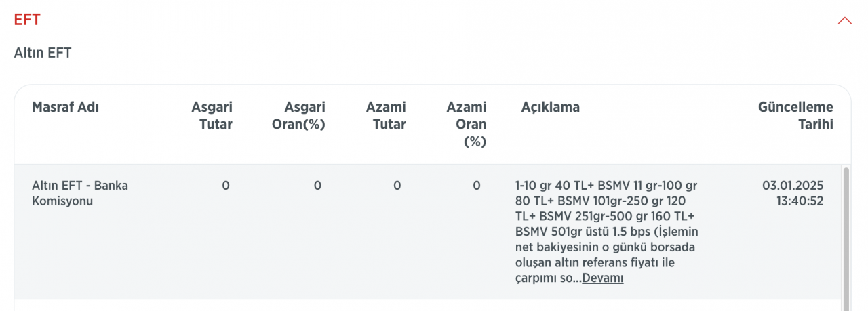Screen dimensions: 868x311
Task: Click the vertical scrollbar of the fee table
Action: tap(845, 237)
